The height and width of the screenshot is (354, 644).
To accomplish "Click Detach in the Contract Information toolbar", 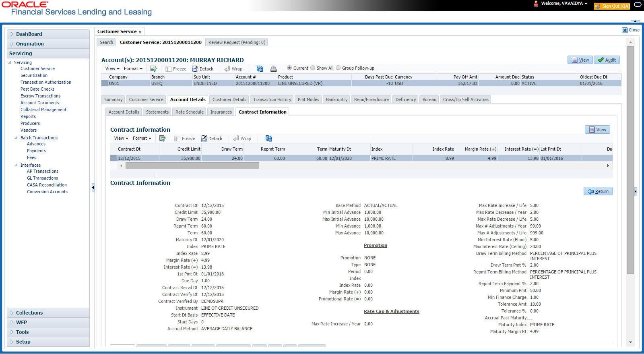I will point(211,139).
